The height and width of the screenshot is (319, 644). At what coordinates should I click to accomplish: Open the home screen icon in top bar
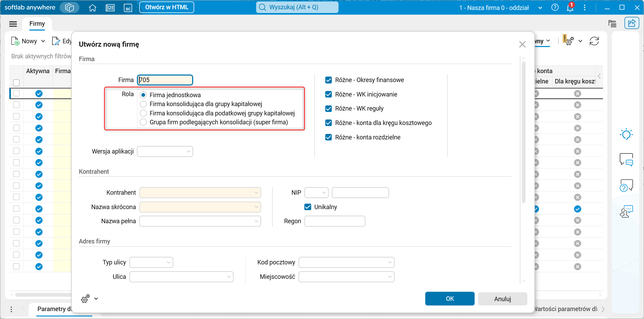point(92,7)
